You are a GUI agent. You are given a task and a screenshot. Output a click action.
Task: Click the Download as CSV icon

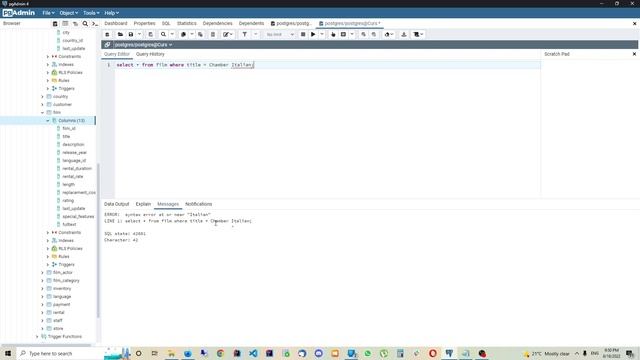point(404,34)
